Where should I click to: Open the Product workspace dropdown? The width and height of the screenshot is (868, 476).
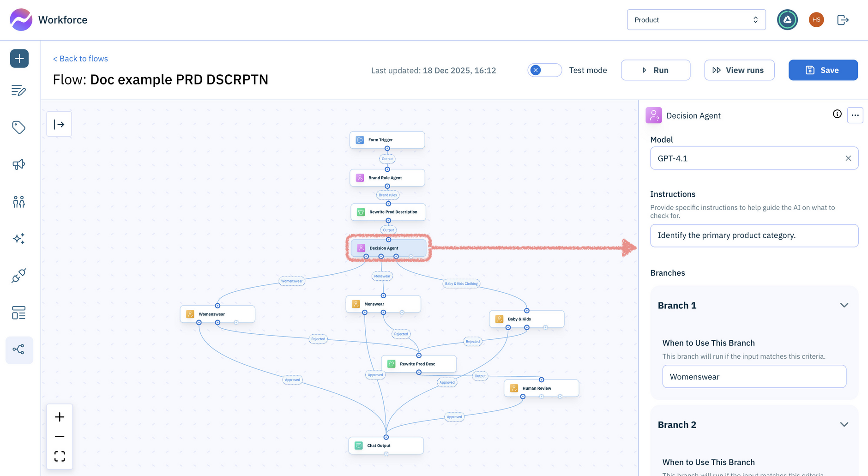pyautogui.click(x=696, y=20)
